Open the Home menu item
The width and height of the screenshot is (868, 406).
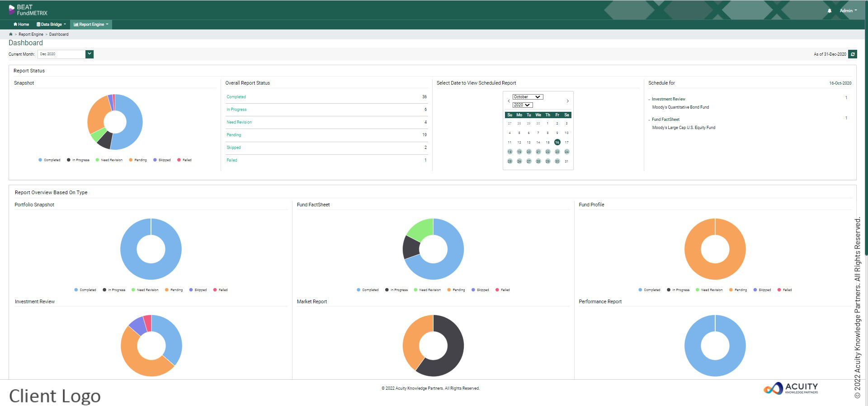pyautogui.click(x=21, y=24)
